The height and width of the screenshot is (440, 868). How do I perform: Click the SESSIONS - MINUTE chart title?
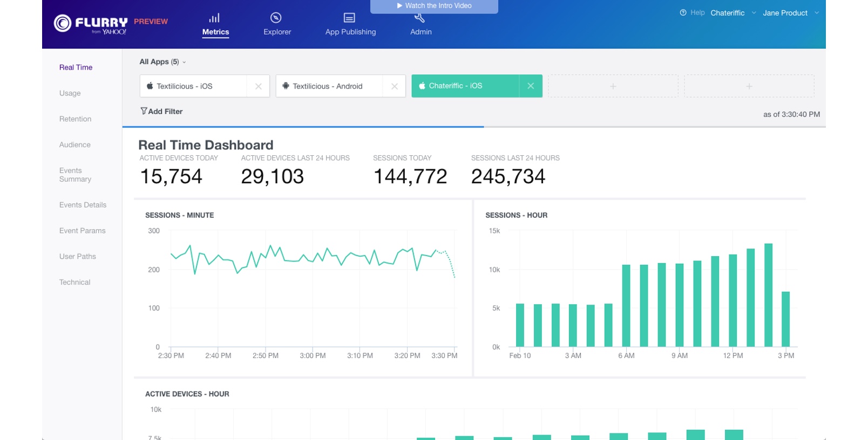click(179, 215)
